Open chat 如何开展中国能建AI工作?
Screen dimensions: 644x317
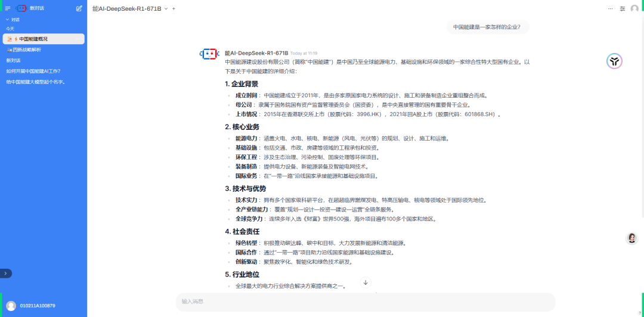33,71
